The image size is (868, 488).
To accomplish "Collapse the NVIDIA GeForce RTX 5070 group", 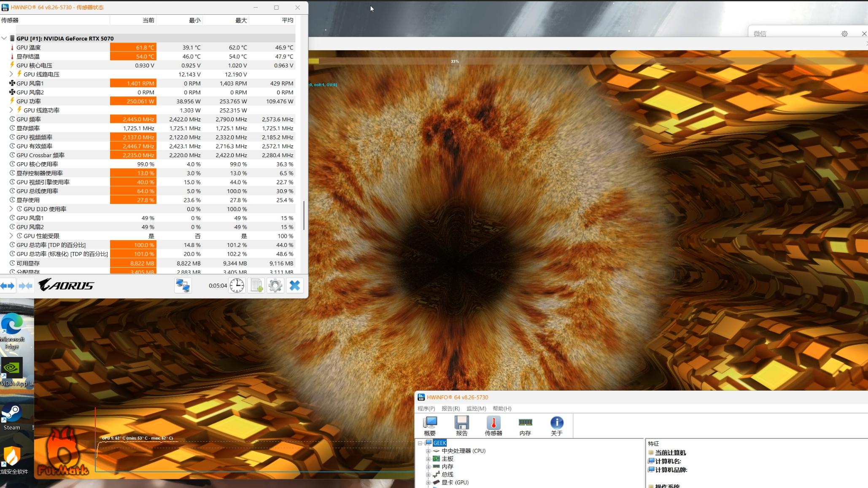I will [x=4, y=38].
